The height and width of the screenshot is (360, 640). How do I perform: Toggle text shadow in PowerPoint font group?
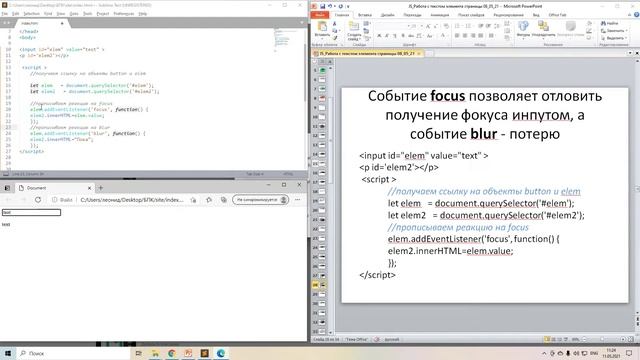click(403, 36)
